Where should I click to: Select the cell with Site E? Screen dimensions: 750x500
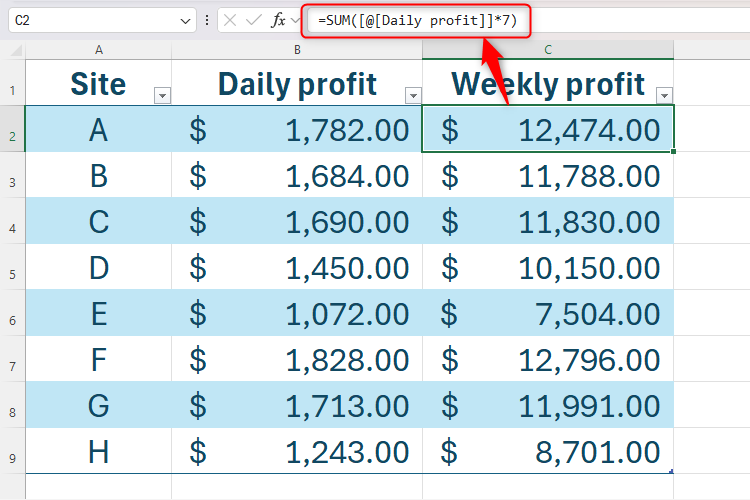tap(99, 313)
